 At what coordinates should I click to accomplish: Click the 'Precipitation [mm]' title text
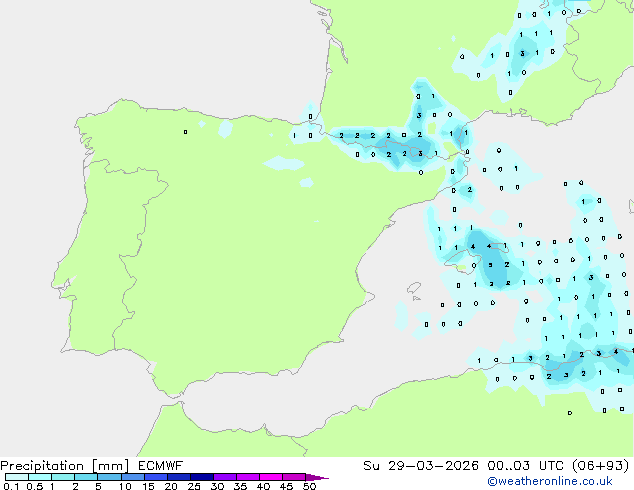coord(65,466)
